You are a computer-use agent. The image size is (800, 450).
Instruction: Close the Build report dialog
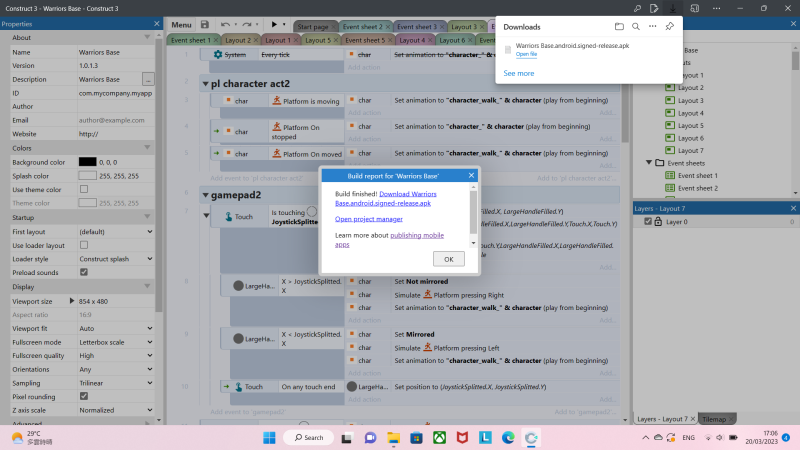tap(471, 176)
